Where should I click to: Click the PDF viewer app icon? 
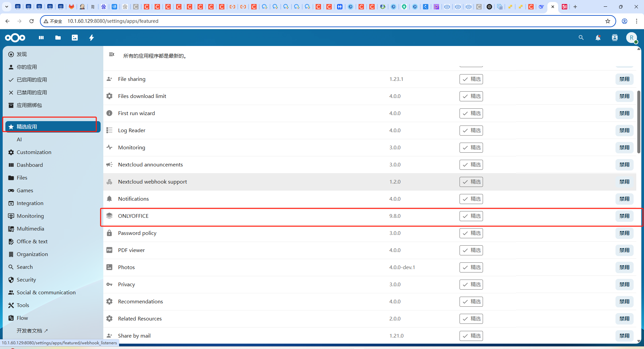point(109,250)
